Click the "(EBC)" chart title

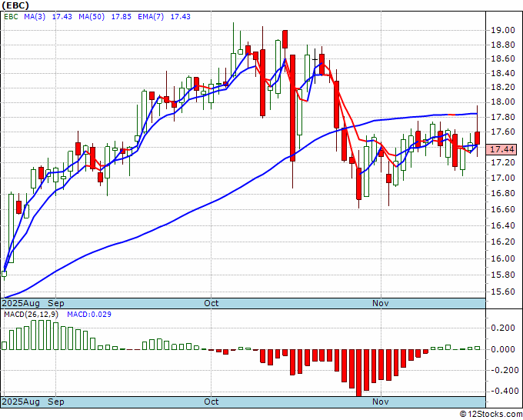coord(15,5)
